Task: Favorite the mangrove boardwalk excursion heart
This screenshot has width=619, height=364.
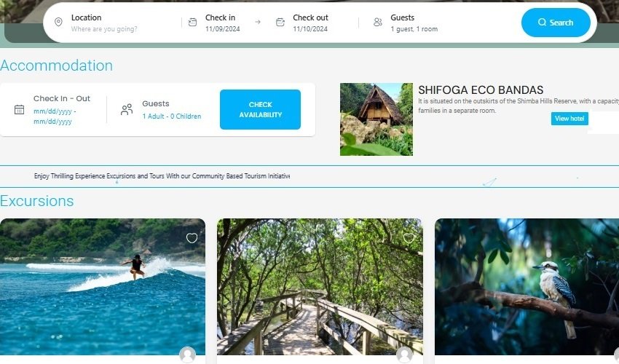Action: pos(409,238)
